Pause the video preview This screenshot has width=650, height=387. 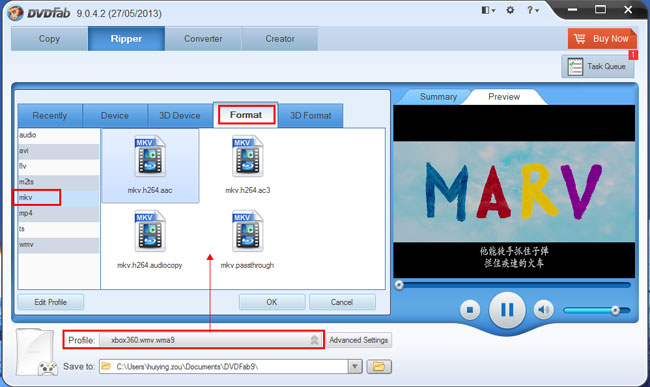pyautogui.click(x=507, y=310)
